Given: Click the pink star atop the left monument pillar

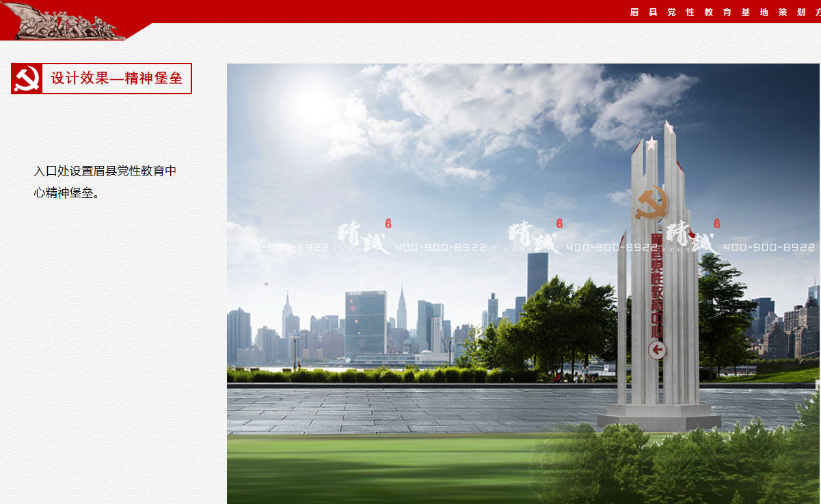Looking at the screenshot, I should click(651, 143).
